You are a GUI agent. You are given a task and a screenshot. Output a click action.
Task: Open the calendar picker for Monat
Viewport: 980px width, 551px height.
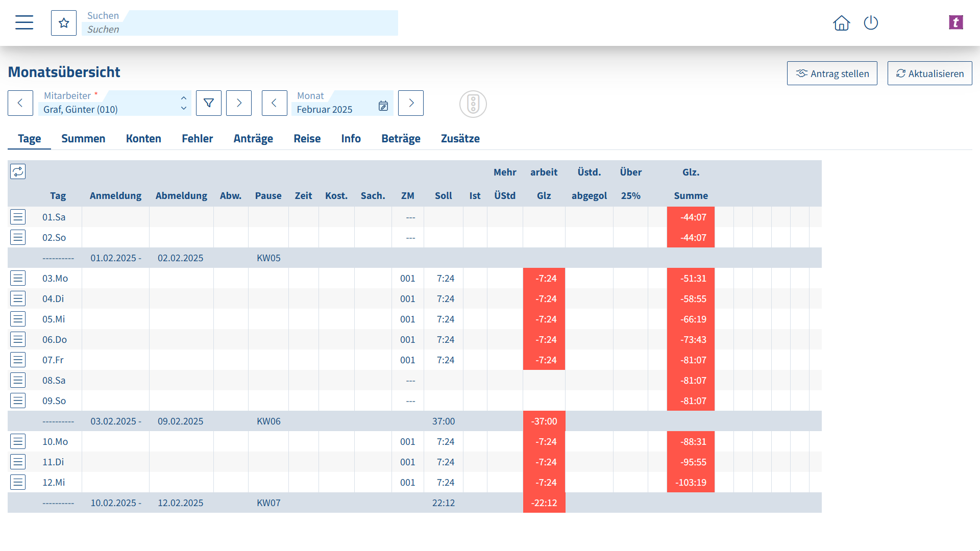[383, 106]
